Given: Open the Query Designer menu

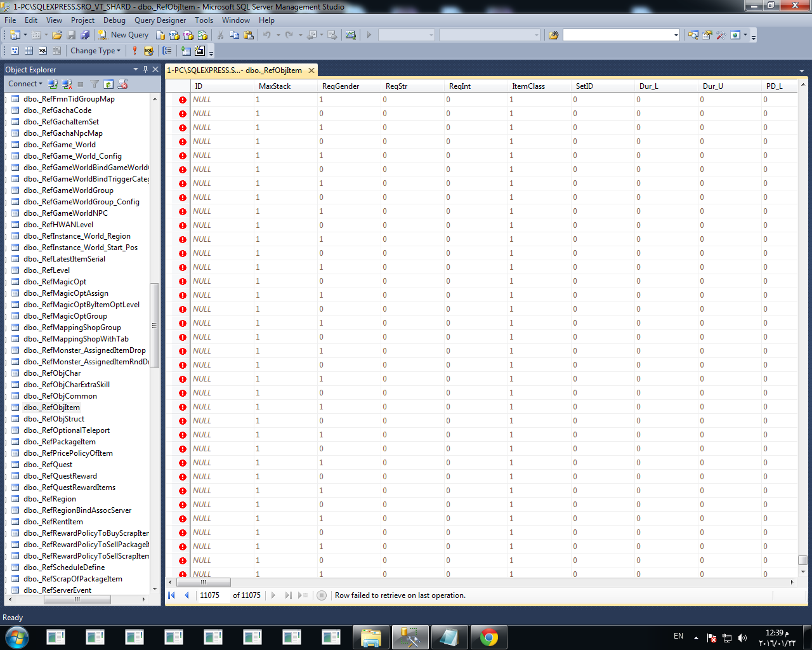Looking at the screenshot, I should [160, 20].
